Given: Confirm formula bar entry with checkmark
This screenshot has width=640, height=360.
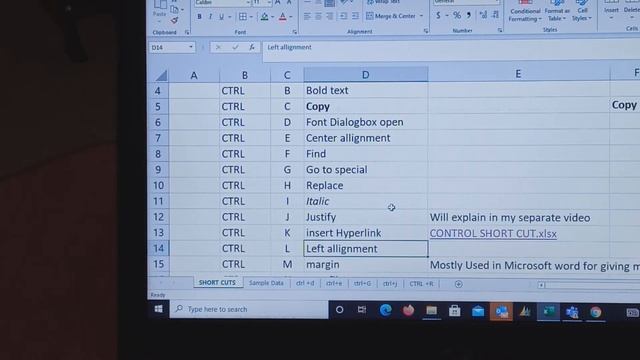Looking at the screenshot, I should coord(235,47).
